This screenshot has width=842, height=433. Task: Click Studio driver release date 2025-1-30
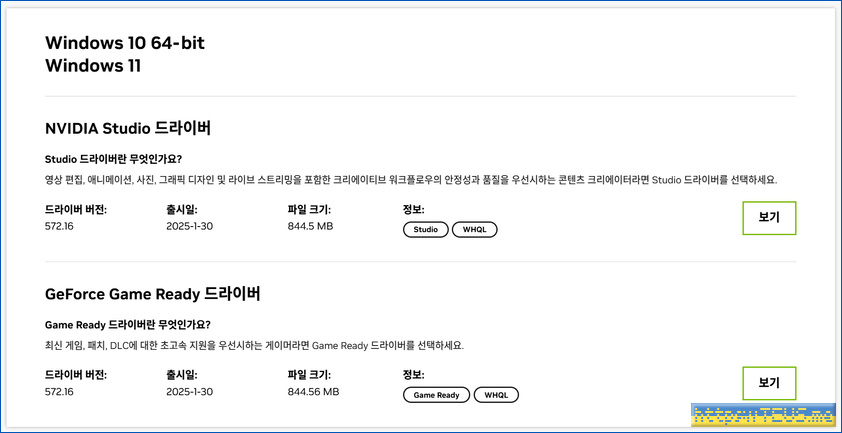click(x=192, y=226)
